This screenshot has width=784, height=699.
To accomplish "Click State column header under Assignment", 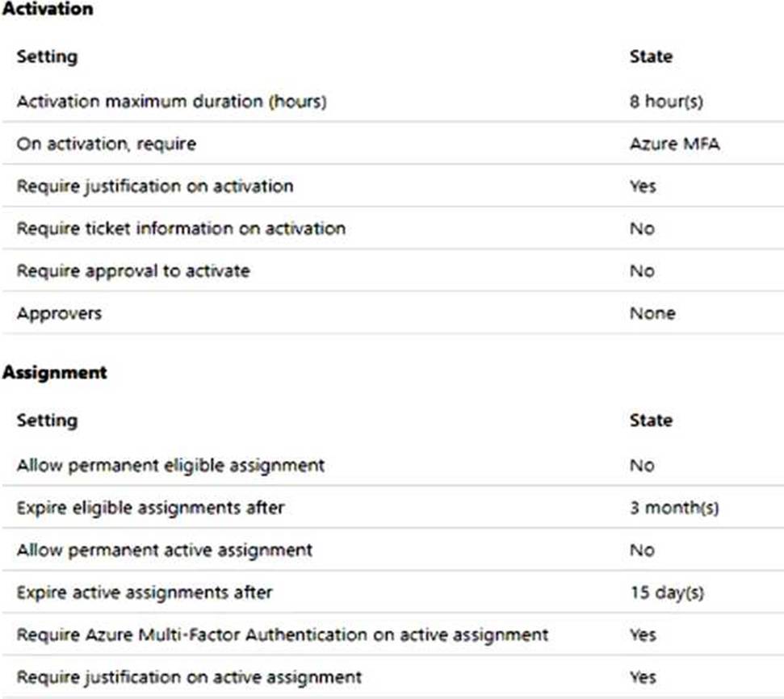I will [x=651, y=421].
